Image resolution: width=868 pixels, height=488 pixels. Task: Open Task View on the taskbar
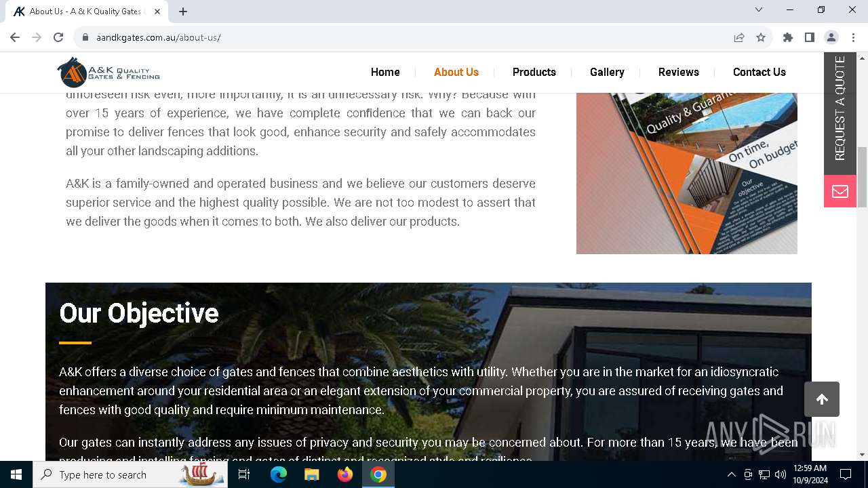click(x=244, y=474)
